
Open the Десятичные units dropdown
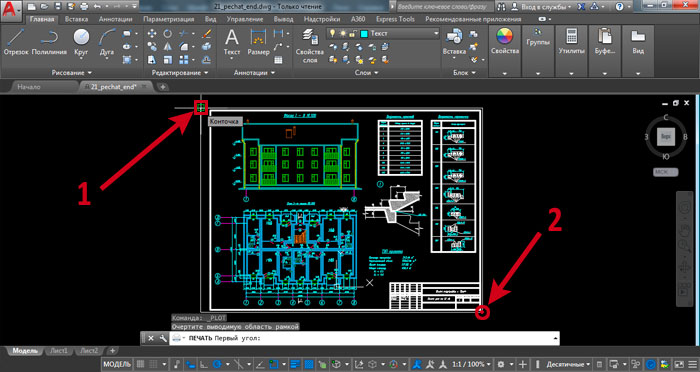coord(568,364)
